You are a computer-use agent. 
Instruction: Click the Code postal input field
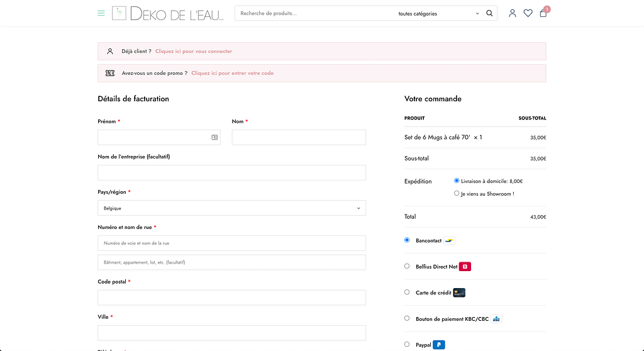tap(231, 298)
